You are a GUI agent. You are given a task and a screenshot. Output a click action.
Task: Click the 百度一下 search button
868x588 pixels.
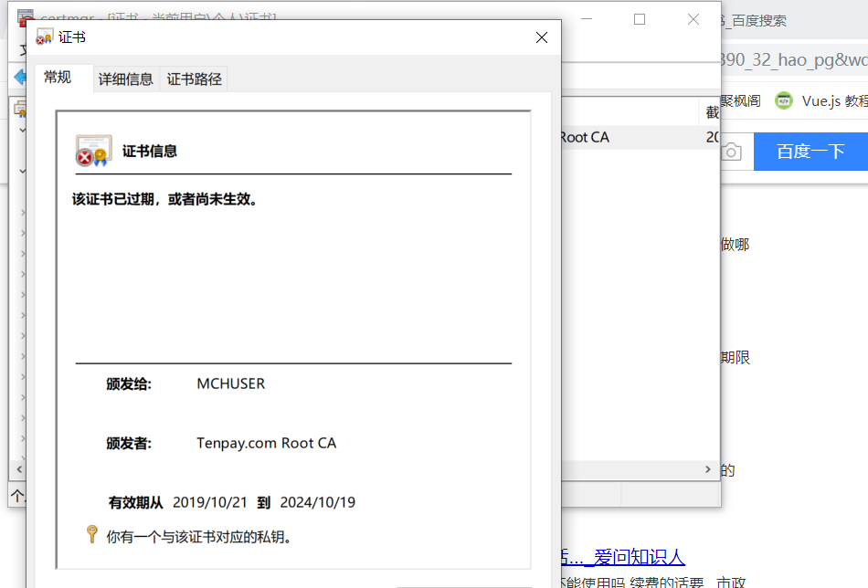(810, 151)
